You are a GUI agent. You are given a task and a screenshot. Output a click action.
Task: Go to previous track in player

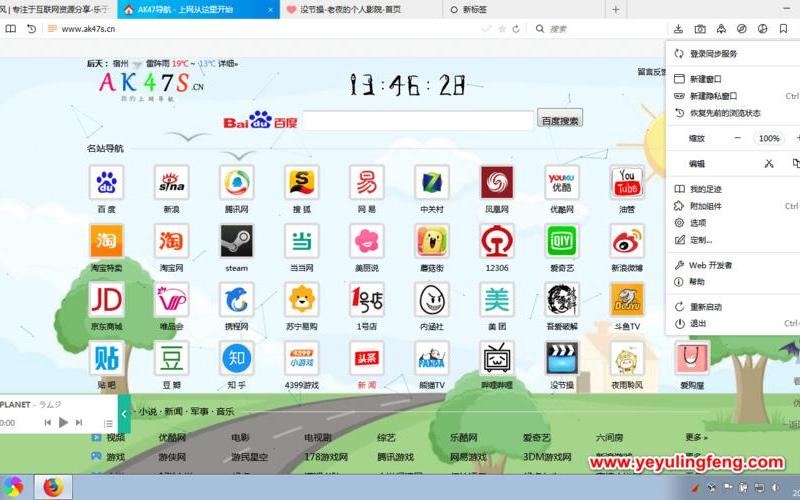coord(47,422)
